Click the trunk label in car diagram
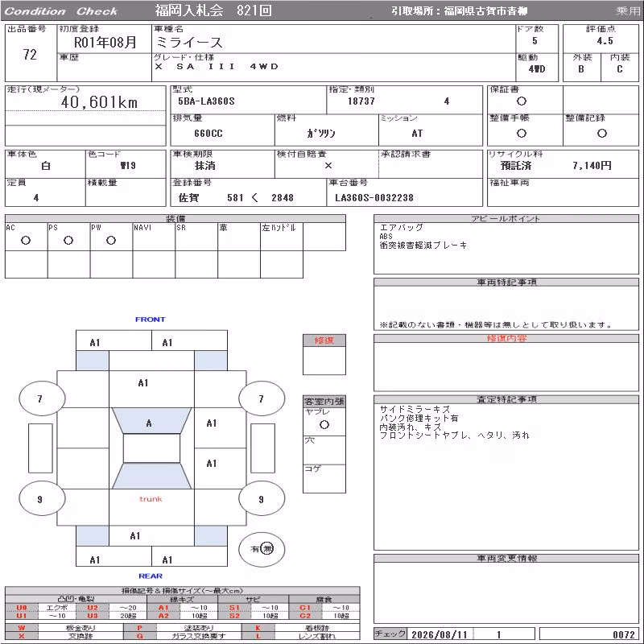The height and width of the screenshot is (644, 644). click(151, 498)
